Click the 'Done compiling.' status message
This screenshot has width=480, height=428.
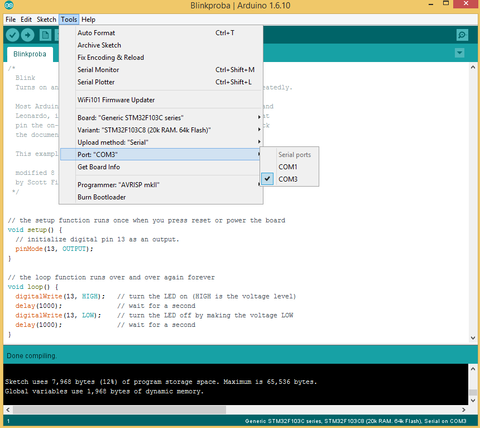point(31,356)
